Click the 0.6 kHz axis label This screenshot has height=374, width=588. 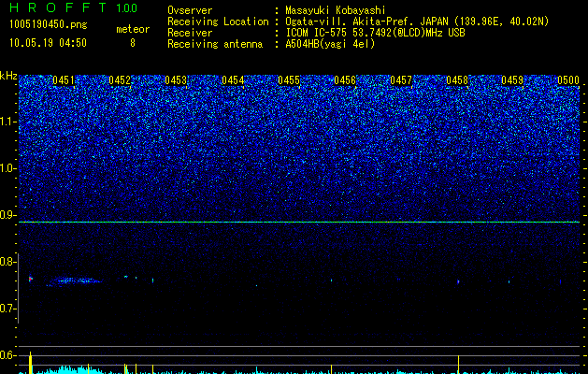pos(7,355)
